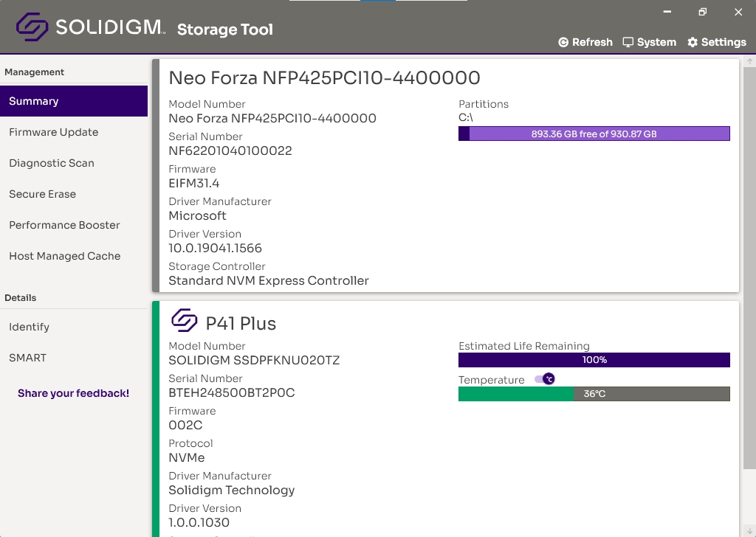The image size is (756, 537).
Task: Click the C:\ partition free space bar
Action: [594, 134]
